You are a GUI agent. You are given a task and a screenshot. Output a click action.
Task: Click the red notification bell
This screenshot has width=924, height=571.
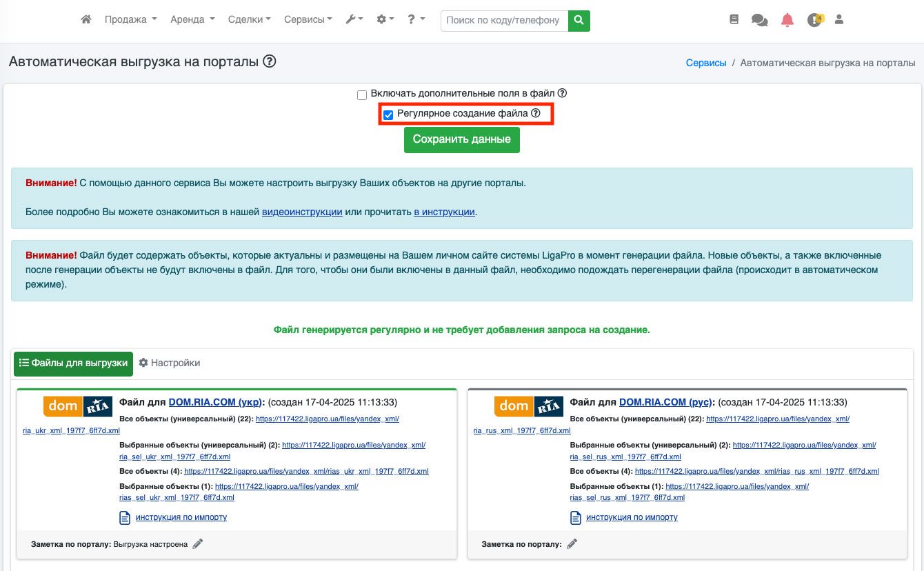pos(787,20)
